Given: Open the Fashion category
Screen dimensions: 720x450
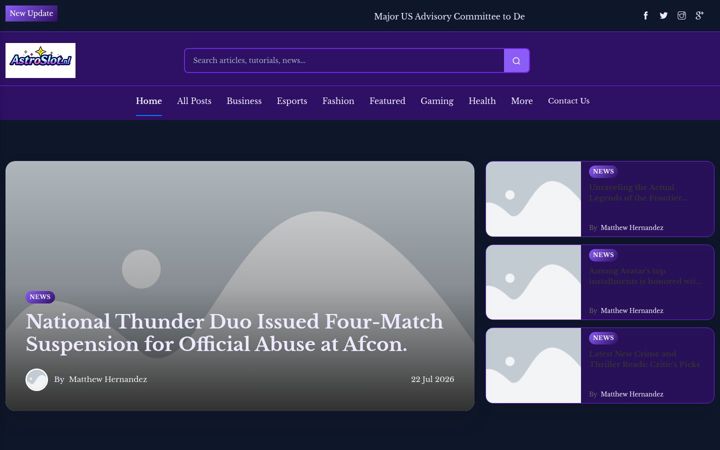Looking at the screenshot, I should click(338, 101).
